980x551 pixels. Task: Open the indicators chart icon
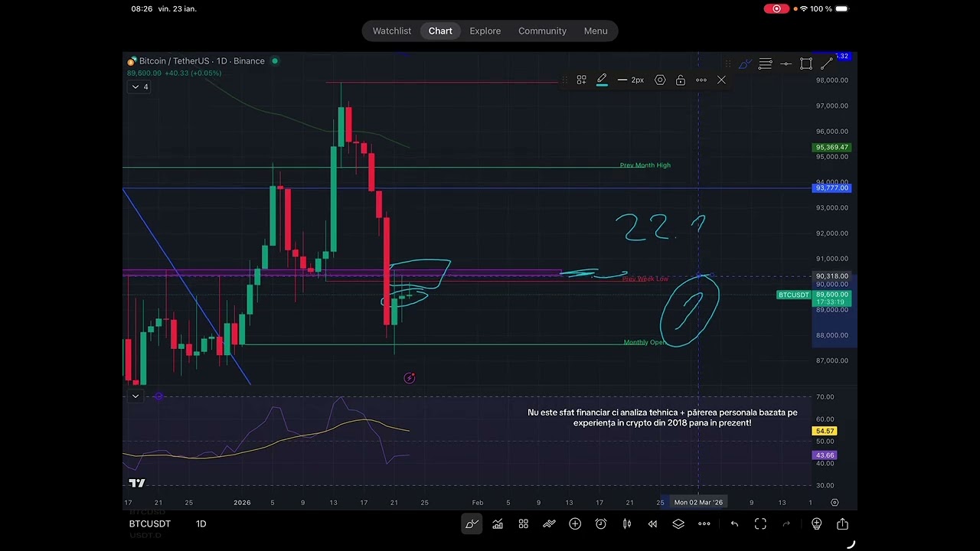[x=498, y=524]
